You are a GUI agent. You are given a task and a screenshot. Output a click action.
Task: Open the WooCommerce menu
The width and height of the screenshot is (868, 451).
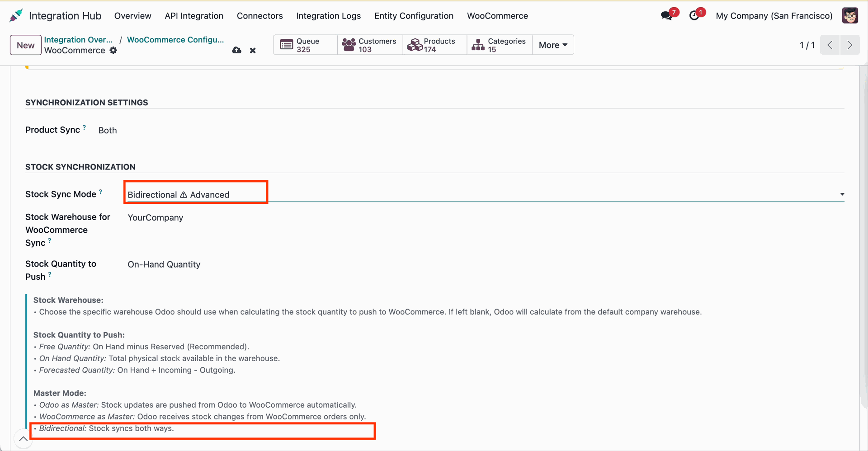497,16
